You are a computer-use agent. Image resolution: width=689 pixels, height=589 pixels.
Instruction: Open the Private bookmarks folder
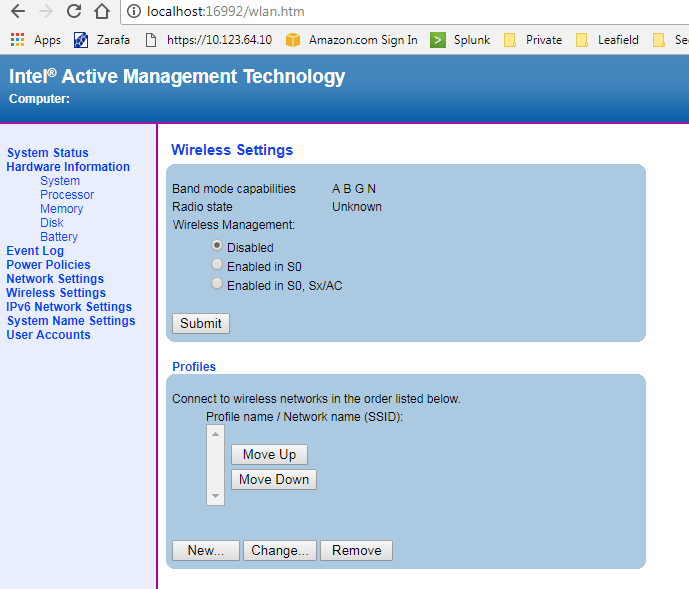click(x=533, y=40)
